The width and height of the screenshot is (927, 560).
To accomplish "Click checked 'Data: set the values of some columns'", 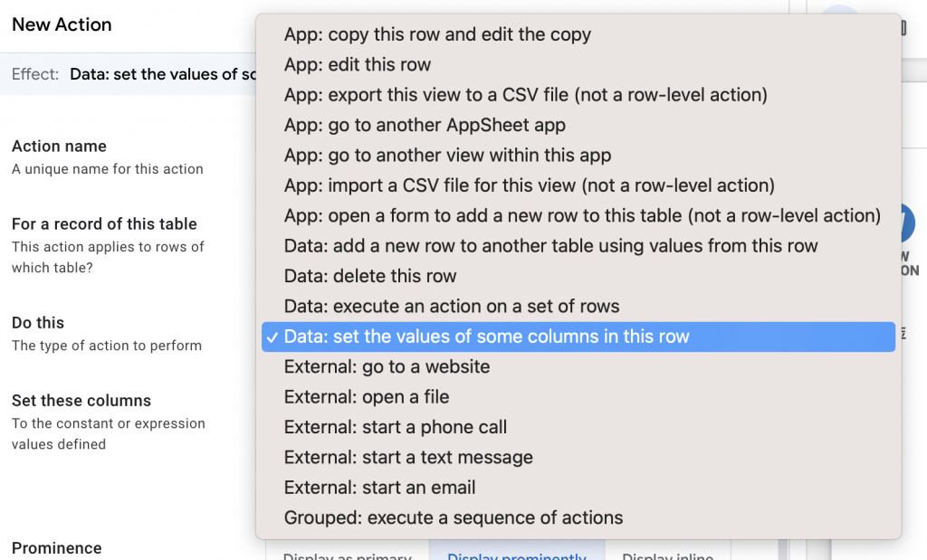I will 487,337.
